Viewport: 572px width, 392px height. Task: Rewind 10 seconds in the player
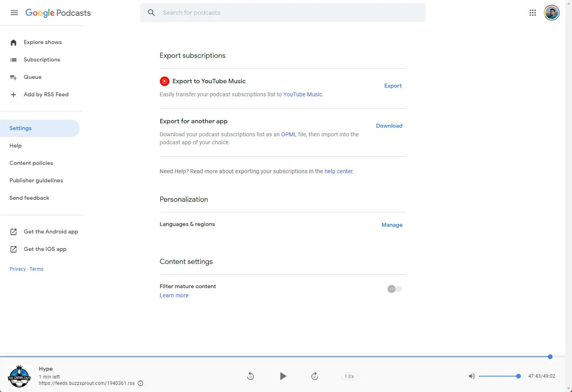click(x=250, y=376)
